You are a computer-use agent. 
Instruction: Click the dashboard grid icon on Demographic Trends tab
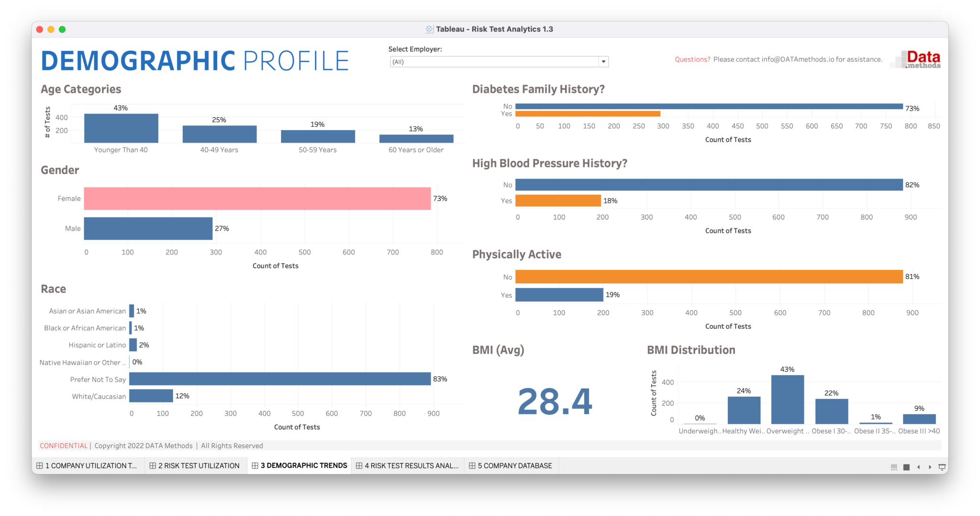(x=255, y=466)
